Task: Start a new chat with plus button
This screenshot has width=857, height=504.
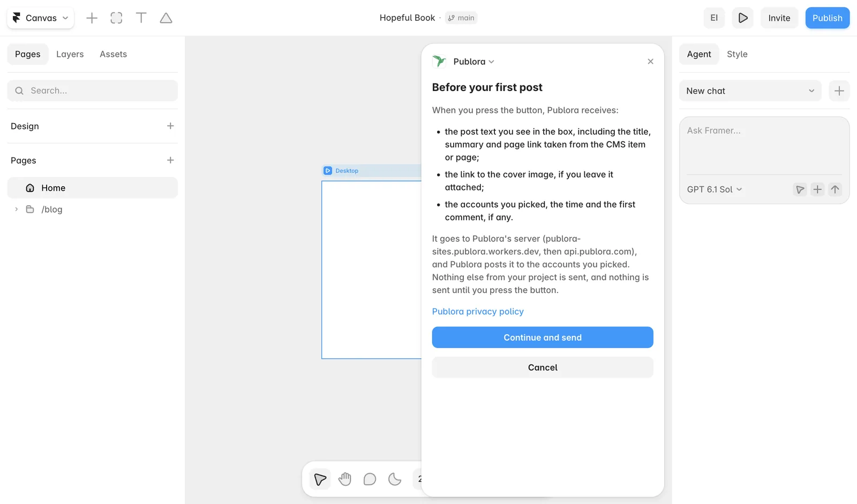Action: tap(839, 91)
